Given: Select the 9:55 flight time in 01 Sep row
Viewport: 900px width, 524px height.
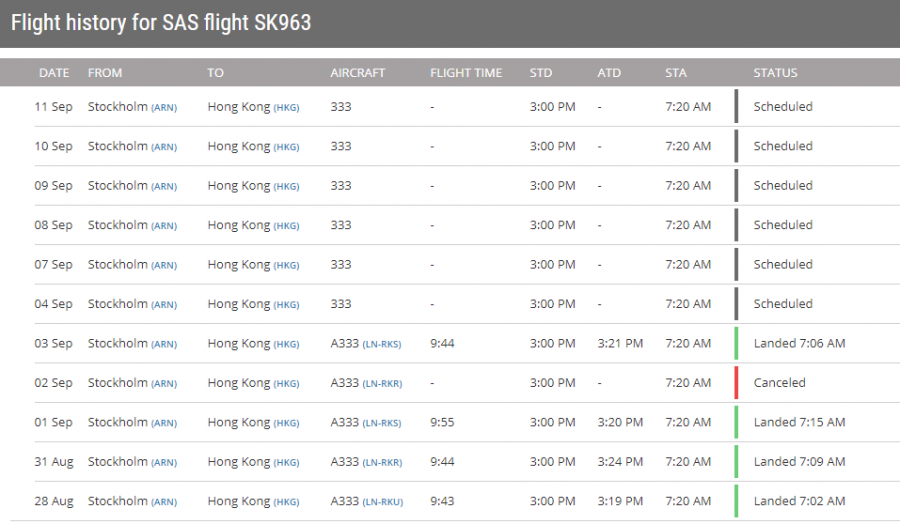Looking at the screenshot, I should pyautogui.click(x=442, y=422).
